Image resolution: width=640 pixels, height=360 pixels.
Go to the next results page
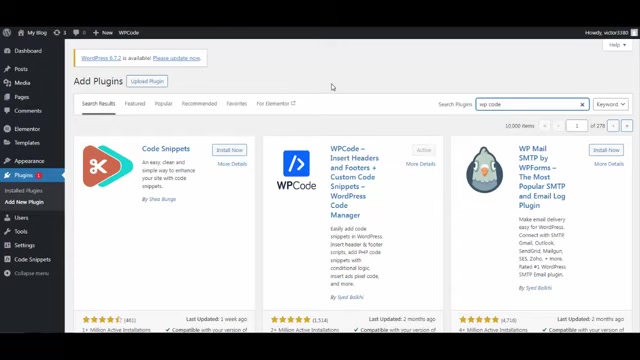coord(613,126)
